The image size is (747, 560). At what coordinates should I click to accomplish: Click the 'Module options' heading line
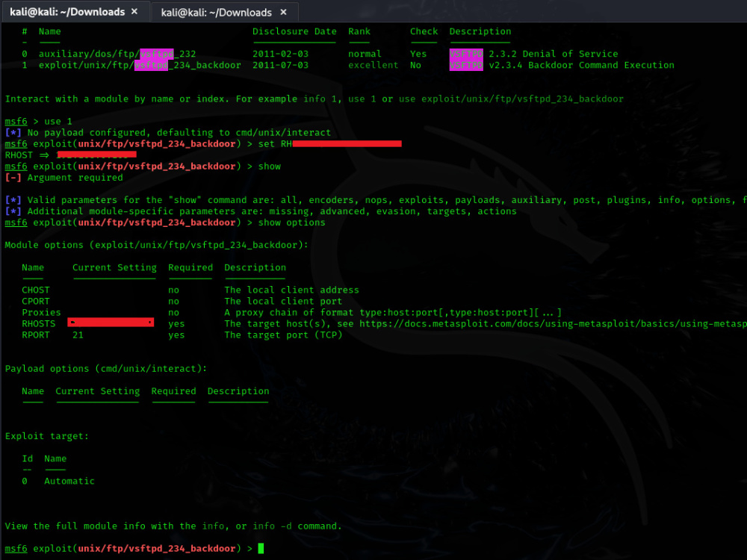[157, 245]
